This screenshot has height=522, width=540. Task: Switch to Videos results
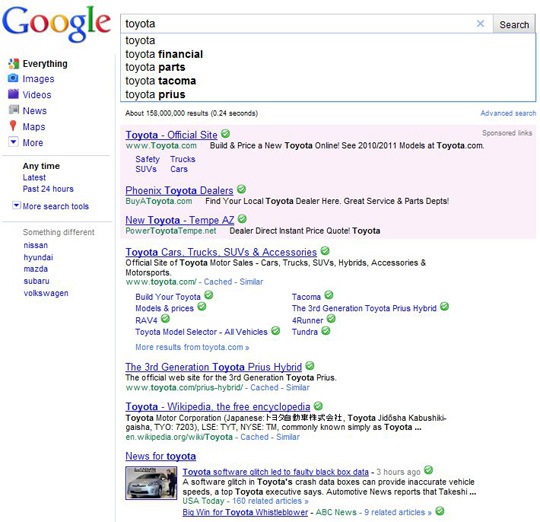(x=37, y=95)
